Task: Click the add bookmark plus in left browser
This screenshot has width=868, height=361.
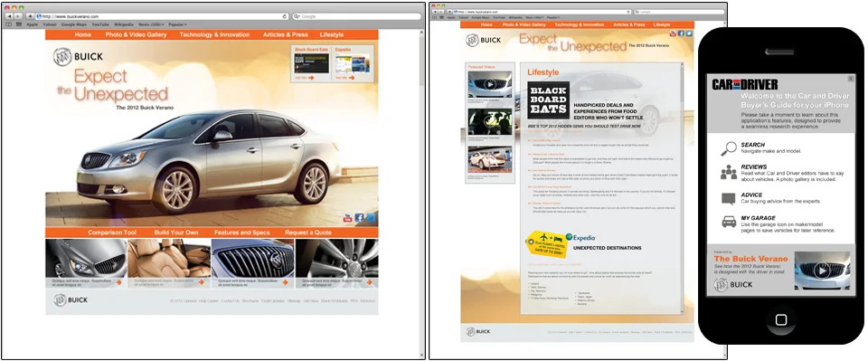Action: (x=30, y=16)
